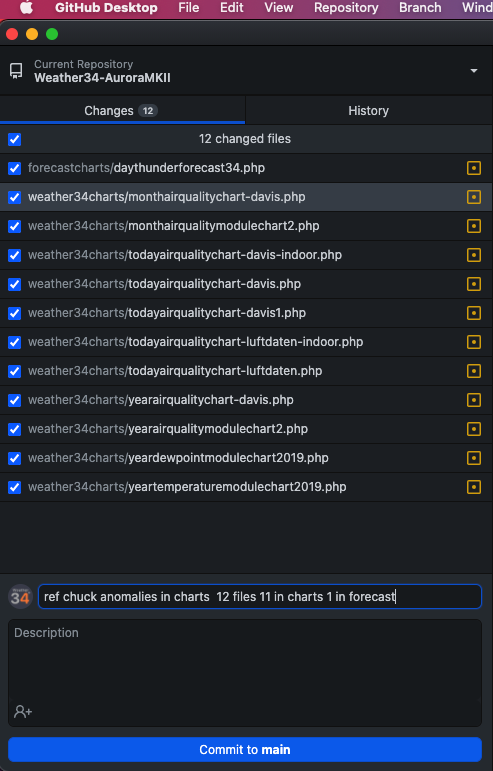Expand the Current Repository dropdown arrow
This screenshot has width=493, height=771.
473,71
